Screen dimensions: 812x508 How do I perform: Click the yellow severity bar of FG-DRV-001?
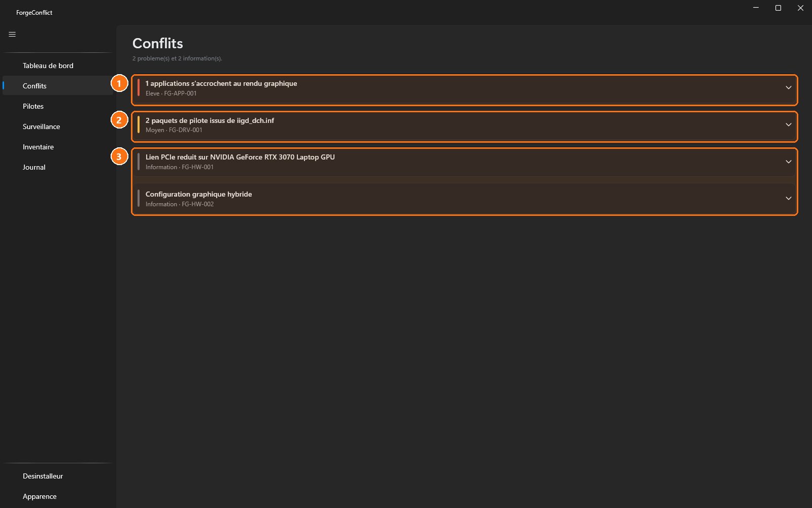pos(139,124)
